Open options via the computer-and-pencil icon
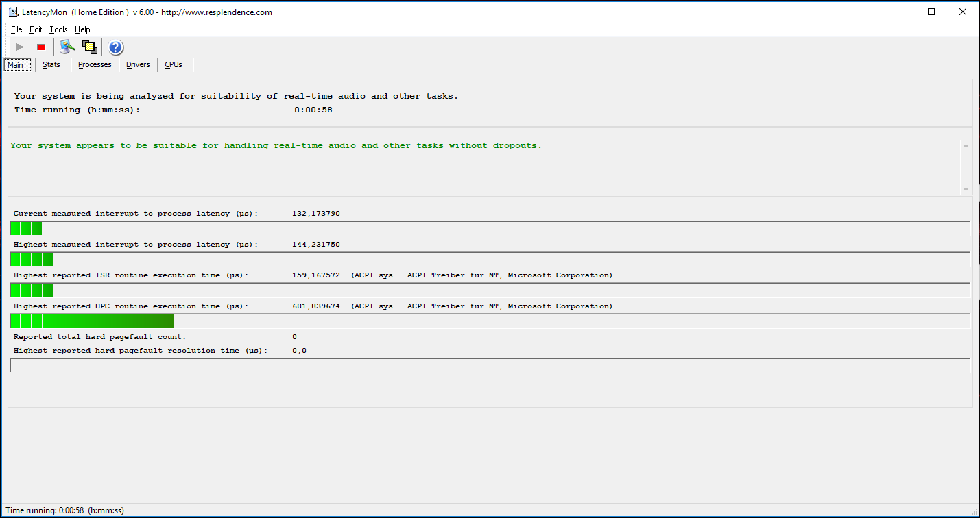 click(x=67, y=47)
